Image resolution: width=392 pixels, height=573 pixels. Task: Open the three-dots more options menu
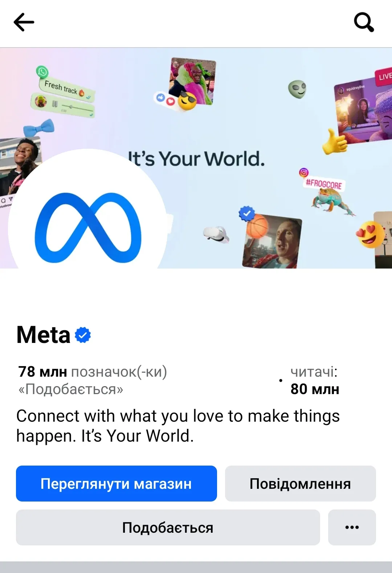pyautogui.click(x=352, y=527)
